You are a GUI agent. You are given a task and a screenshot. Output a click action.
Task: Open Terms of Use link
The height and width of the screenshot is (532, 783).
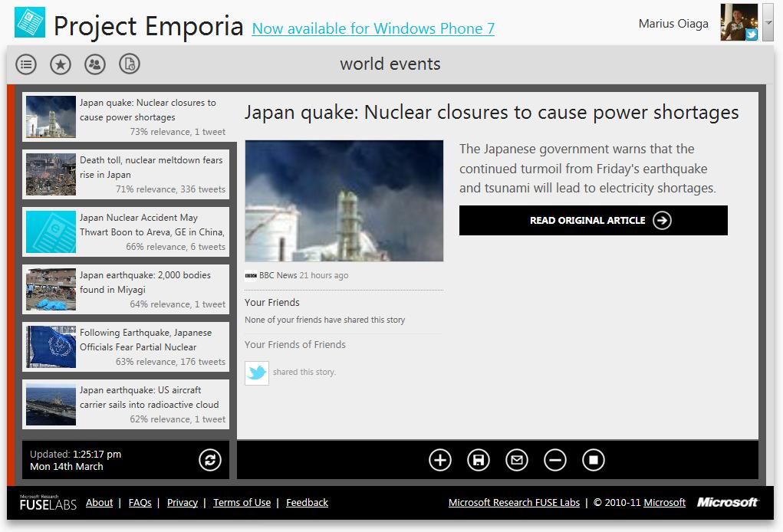click(x=242, y=503)
